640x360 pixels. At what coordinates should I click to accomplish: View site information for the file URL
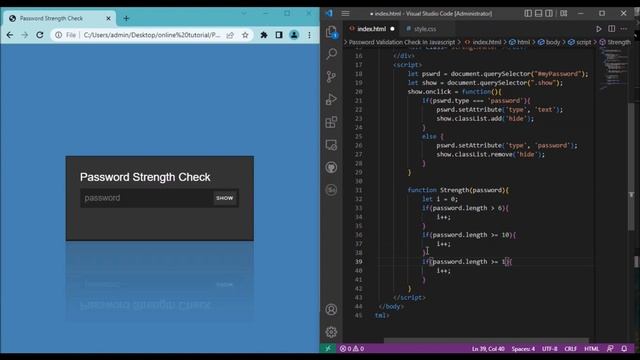click(x=58, y=35)
